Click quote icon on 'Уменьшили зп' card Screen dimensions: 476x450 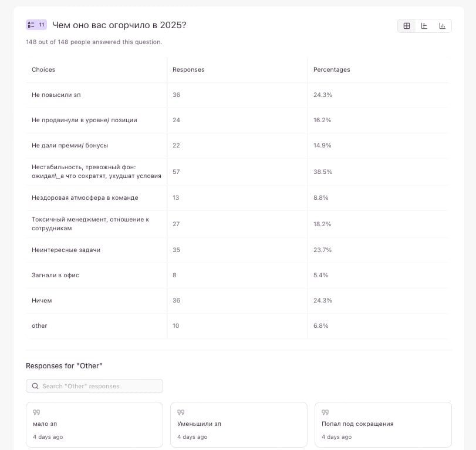point(181,412)
